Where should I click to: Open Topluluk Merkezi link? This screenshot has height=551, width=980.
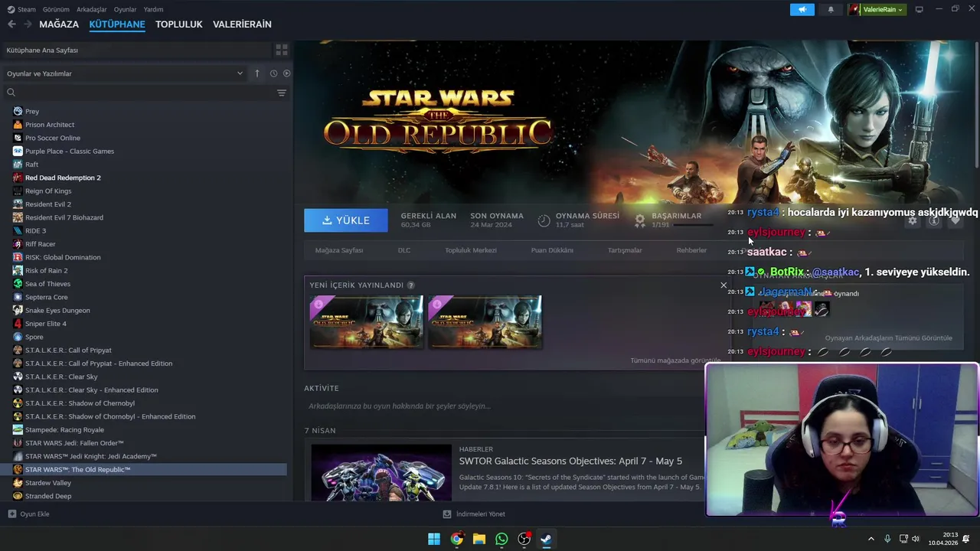click(471, 250)
